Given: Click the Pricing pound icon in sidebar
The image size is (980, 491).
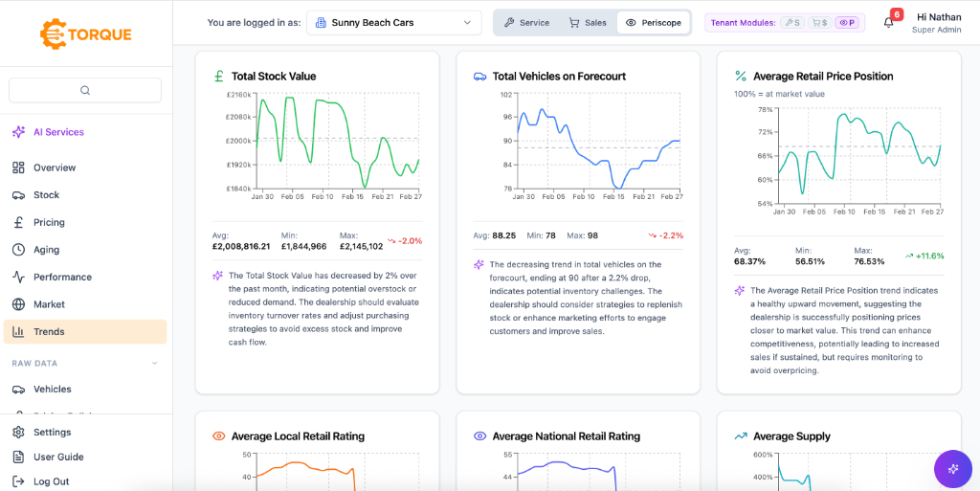Looking at the screenshot, I should (x=18, y=222).
